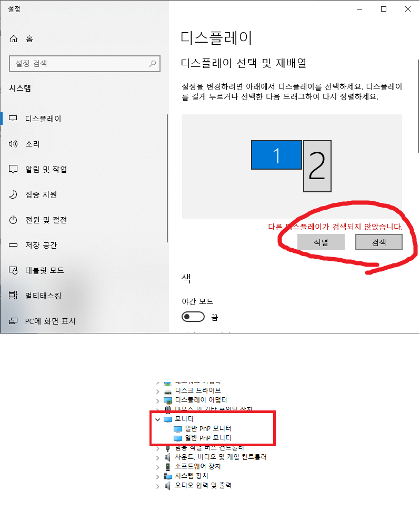The width and height of the screenshot is (420, 510).
Task: Click the search magnifier icon in settings search
Action: [x=152, y=64]
